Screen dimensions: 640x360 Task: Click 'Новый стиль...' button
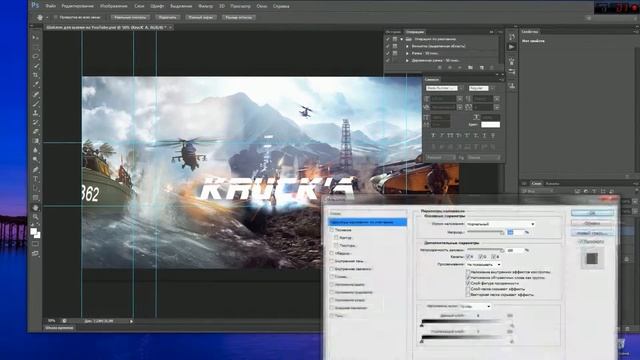(592, 233)
